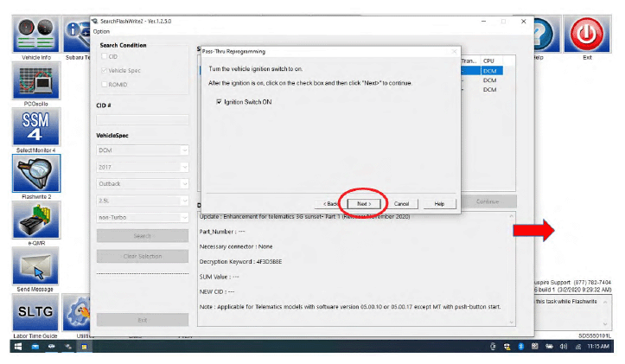Open SSM4 Select Monitor 4
Image resolution: width=625 pixels, height=364 pixels.
(x=36, y=127)
